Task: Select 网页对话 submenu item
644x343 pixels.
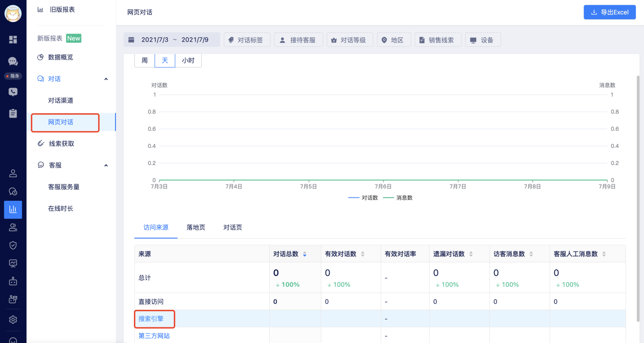Action: 61,122
